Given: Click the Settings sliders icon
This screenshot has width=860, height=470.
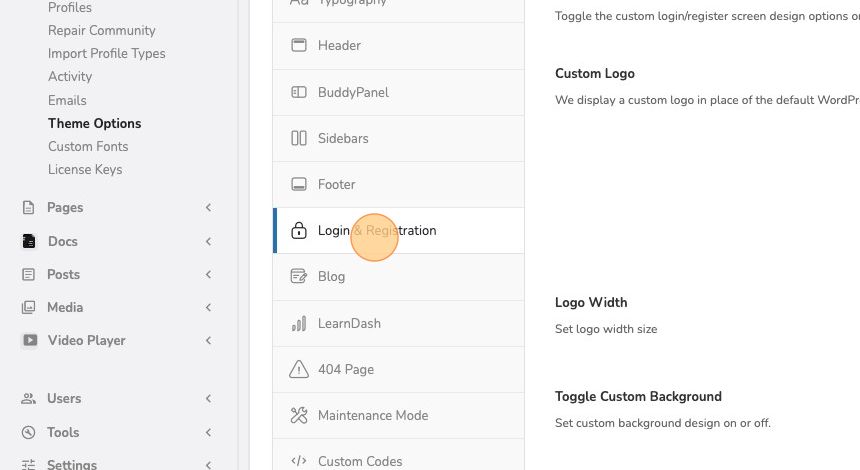Looking at the screenshot, I should 28,465.
